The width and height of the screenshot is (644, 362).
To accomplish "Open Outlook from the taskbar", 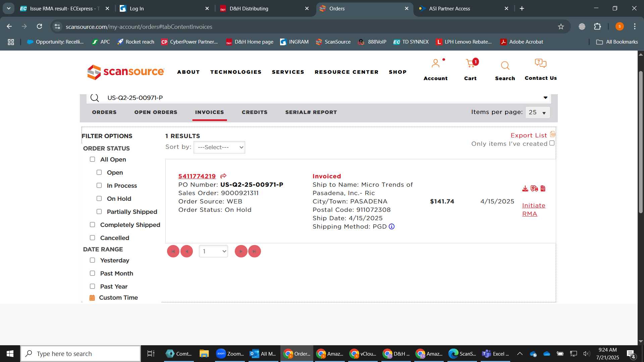I will coord(263,354).
